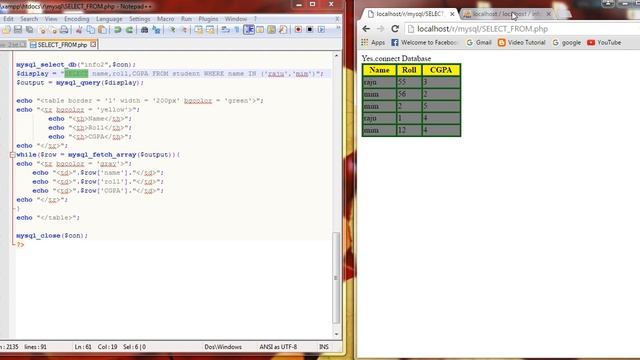The image size is (640, 360).
Task: Click the 'Name' table header cell
Action: pos(379,70)
